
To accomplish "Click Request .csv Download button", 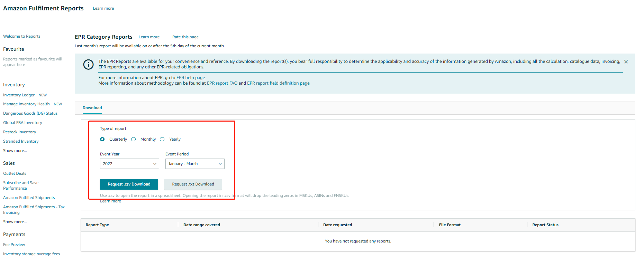I will 129,184.
